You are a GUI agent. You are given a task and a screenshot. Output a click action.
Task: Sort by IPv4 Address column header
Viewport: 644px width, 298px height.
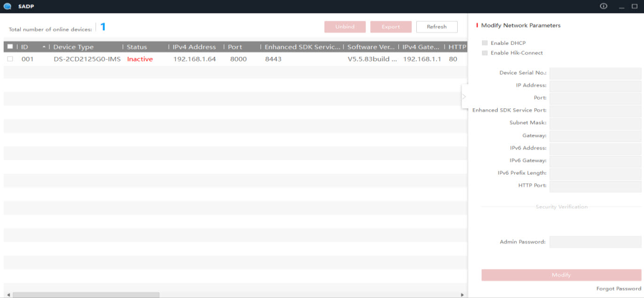click(194, 47)
